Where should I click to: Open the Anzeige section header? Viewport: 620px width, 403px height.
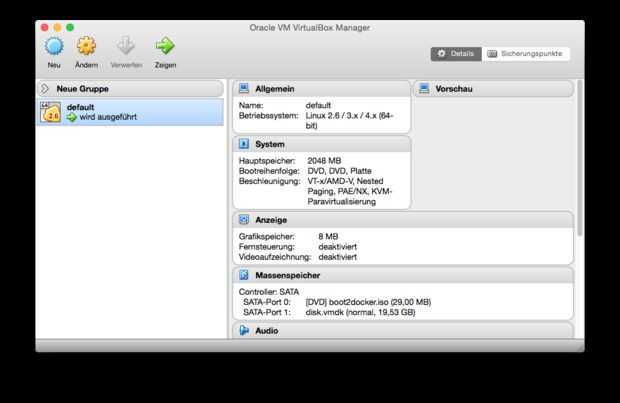(403, 220)
